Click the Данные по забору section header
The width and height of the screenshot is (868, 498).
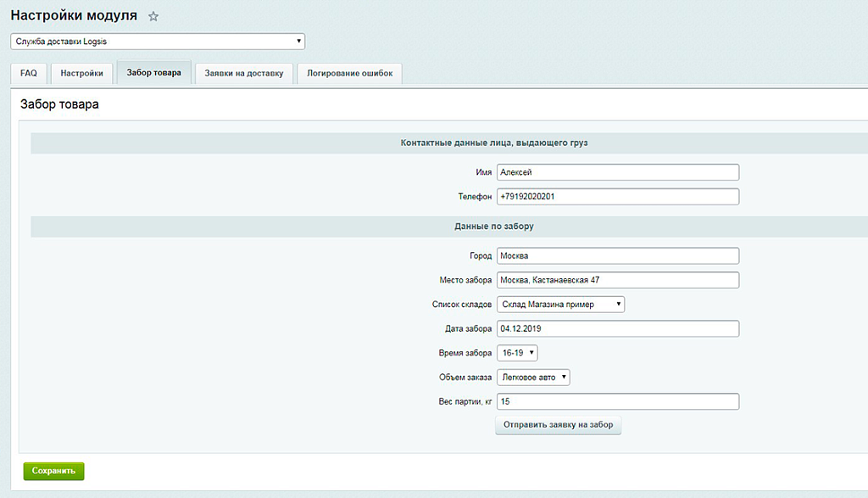point(493,227)
